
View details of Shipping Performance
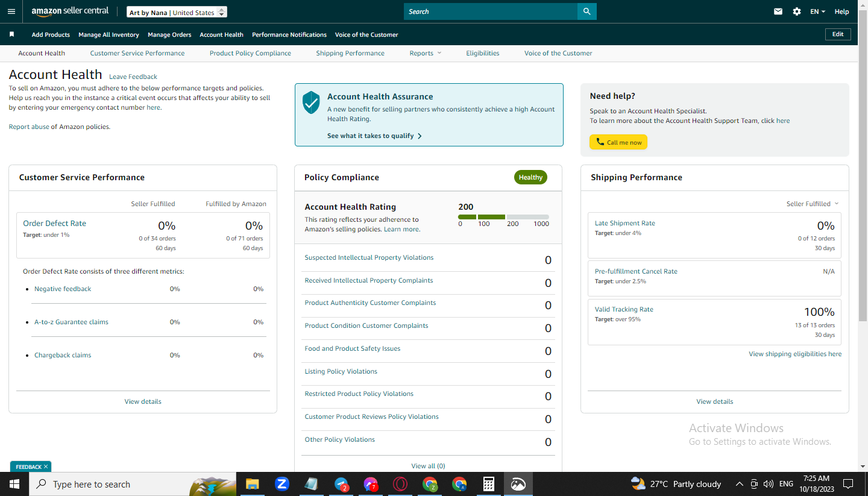(715, 401)
